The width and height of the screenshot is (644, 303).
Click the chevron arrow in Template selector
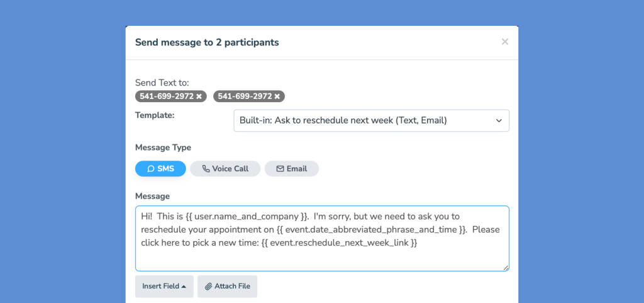(499, 120)
